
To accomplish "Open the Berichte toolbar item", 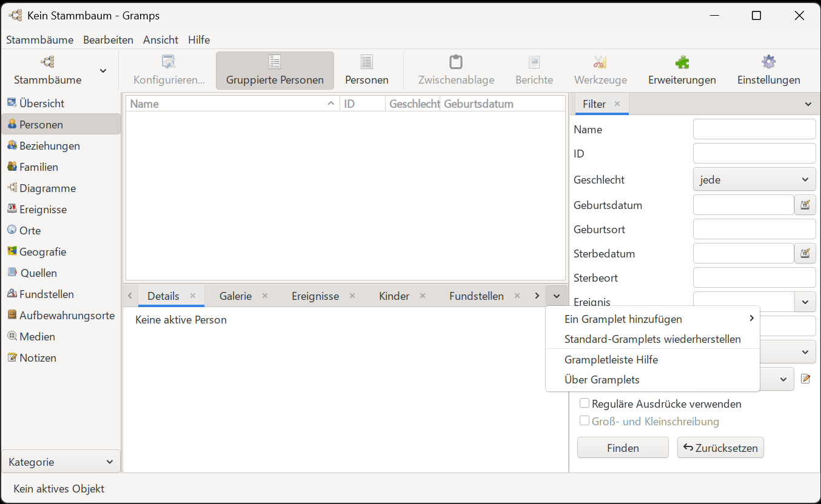I will tap(534, 70).
